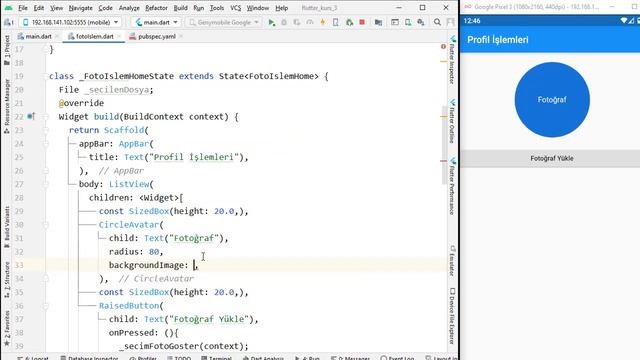Open the Terminal tool window at bottom
This screenshot has width=640, height=360.
coord(217,358)
